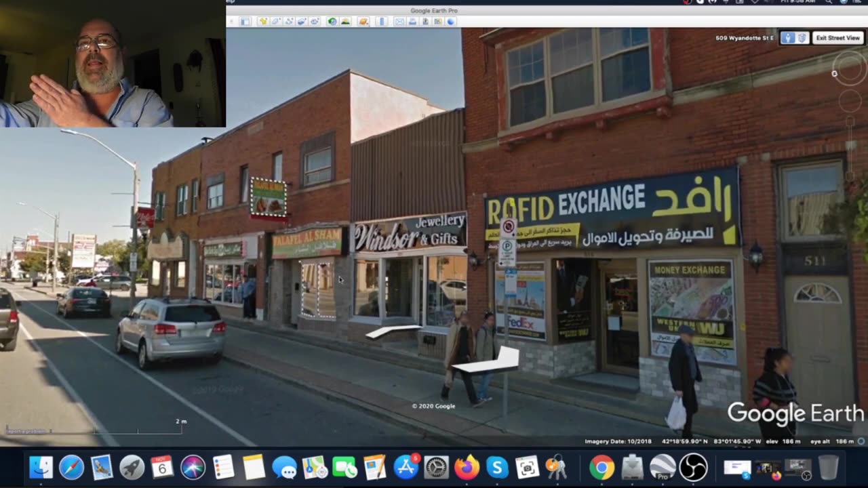Open the App Store from the dock
The width and height of the screenshot is (868, 488).
click(406, 468)
